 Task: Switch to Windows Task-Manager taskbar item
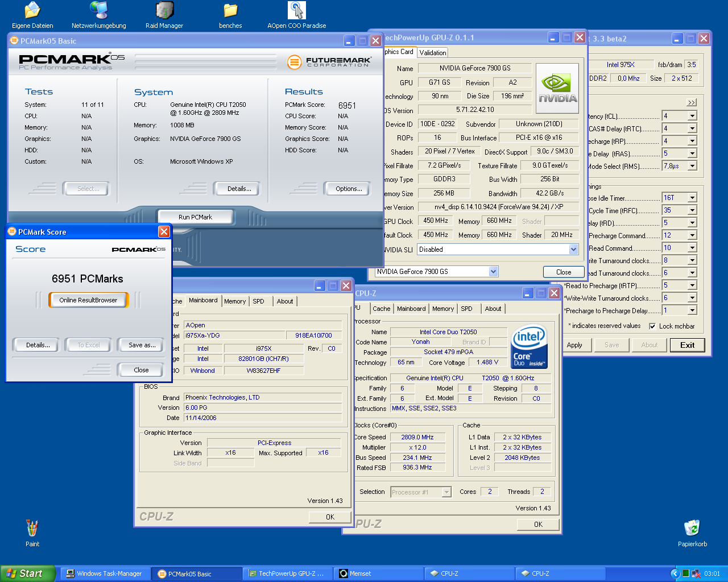(106, 573)
